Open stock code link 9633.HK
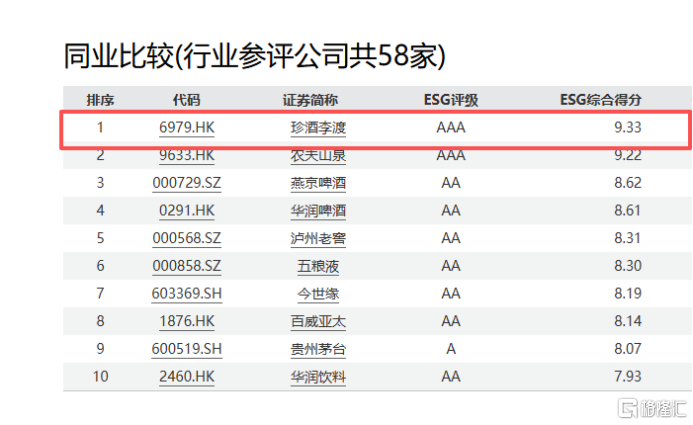Image resolution: width=693 pixels, height=425 pixels. click(x=187, y=155)
